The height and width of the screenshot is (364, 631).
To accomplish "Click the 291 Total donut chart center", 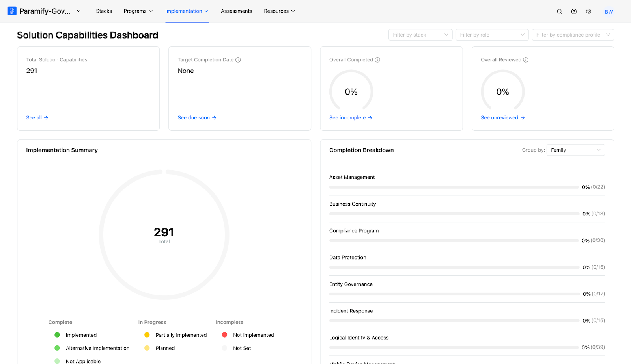I will click(x=164, y=235).
